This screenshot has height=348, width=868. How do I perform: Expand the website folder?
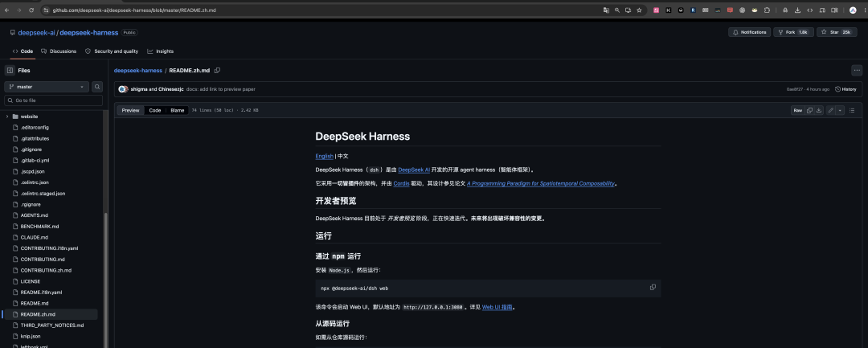pyautogui.click(x=6, y=117)
